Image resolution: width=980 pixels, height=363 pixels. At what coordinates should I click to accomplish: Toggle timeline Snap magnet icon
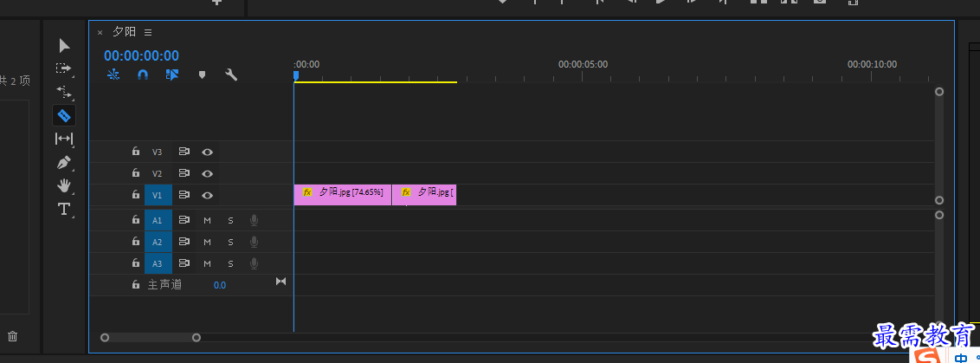[143, 75]
